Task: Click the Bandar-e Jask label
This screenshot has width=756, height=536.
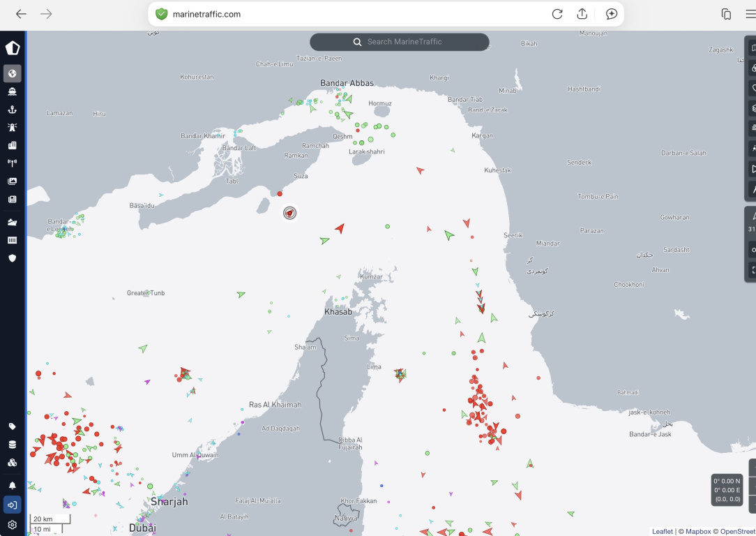Action: pyautogui.click(x=650, y=434)
